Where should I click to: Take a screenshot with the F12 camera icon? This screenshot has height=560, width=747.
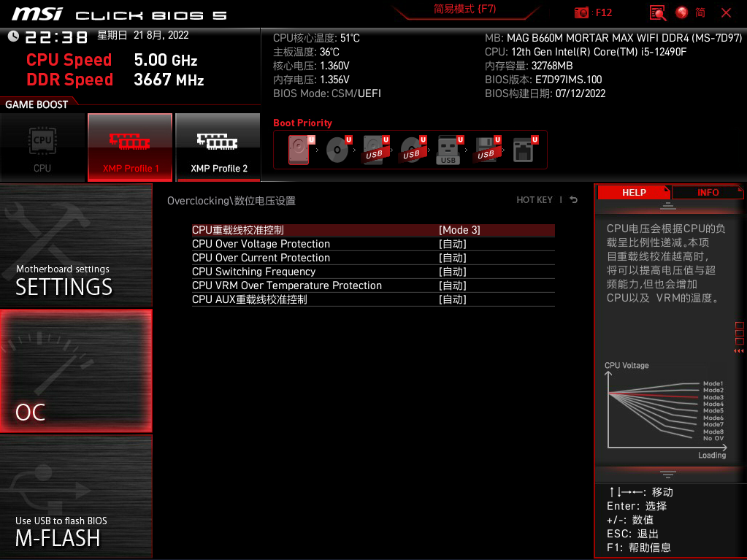(x=581, y=13)
